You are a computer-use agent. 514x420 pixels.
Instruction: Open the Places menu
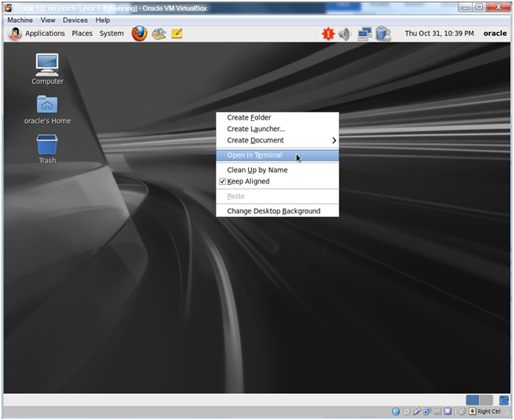(x=82, y=34)
